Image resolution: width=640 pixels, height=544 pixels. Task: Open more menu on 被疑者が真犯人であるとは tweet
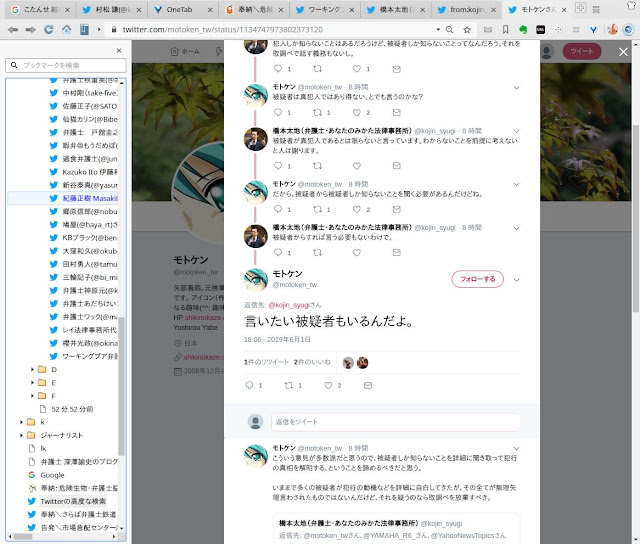516,131
